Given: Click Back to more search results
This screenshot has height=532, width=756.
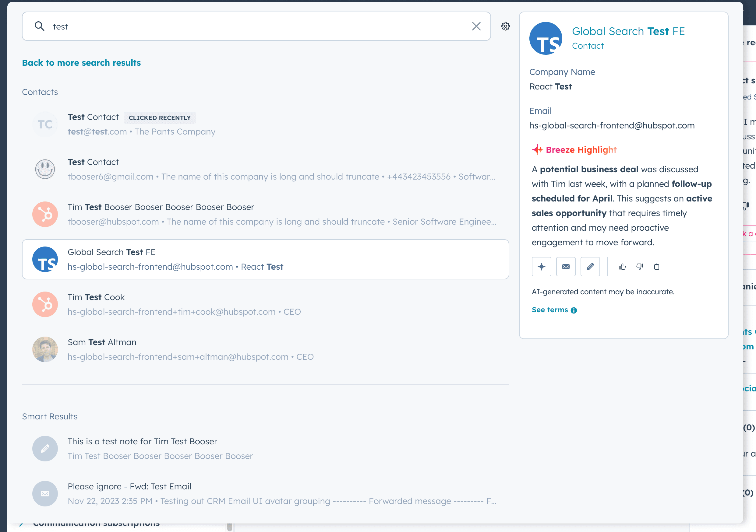Looking at the screenshot, I should [81, 62].
